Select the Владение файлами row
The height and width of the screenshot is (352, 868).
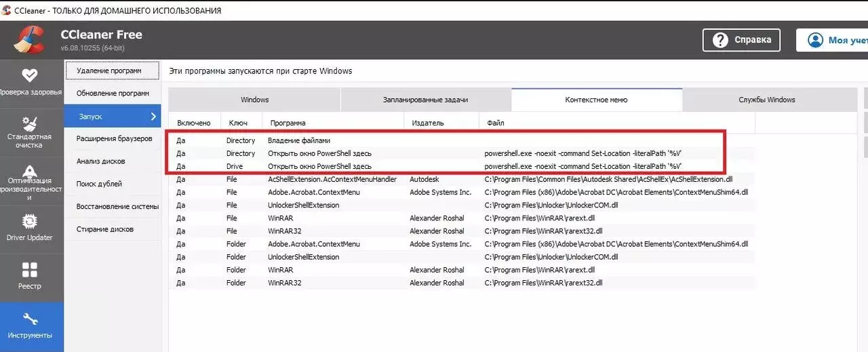coord(462,140)
